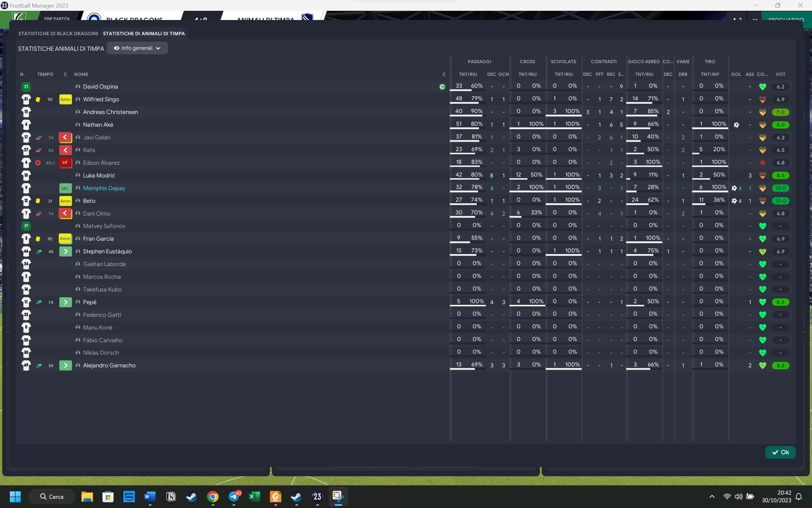Click the Steam icon left of Chrome in the taskbar

(x=192, y=497)
